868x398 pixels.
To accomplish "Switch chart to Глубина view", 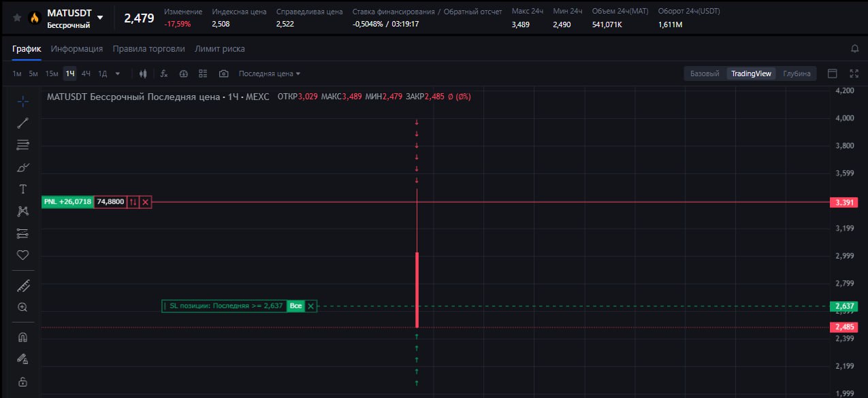I will pos(797,73).
